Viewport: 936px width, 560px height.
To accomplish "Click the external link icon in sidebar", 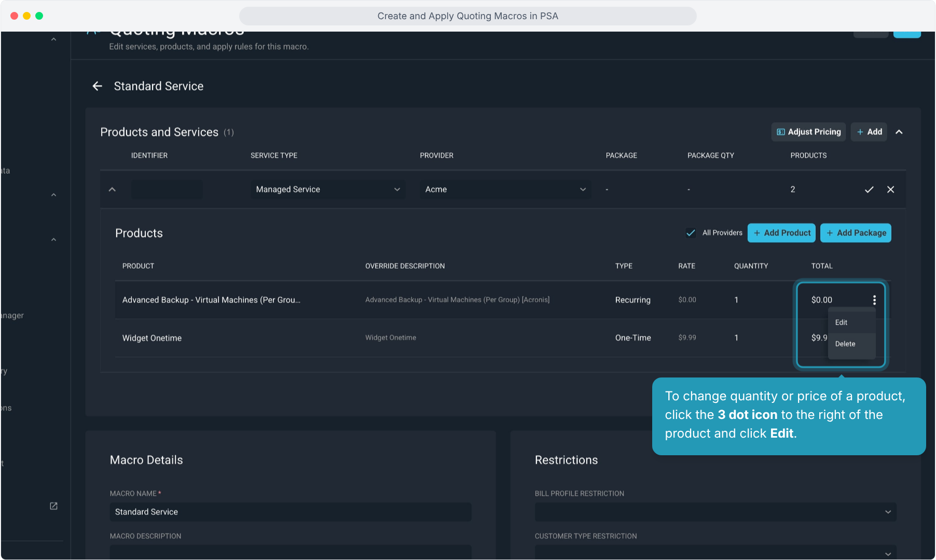I will tap(53, 506).
